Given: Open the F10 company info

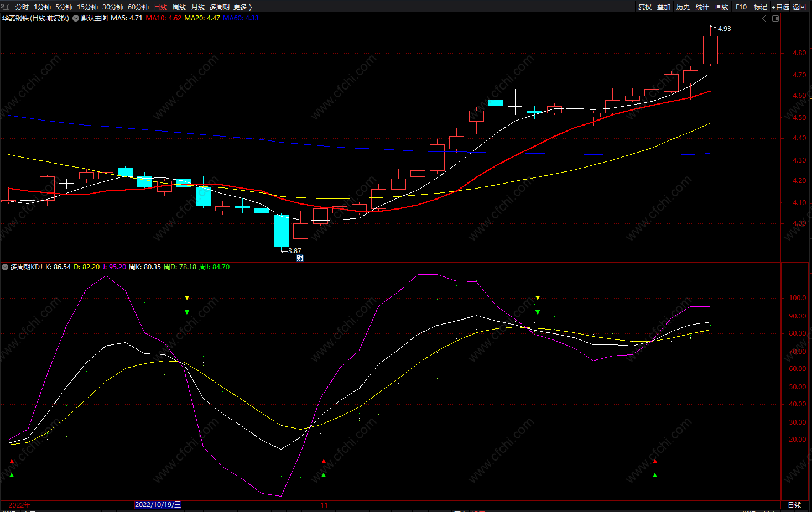Looking at the screenshot, I should tap(741, 7).
